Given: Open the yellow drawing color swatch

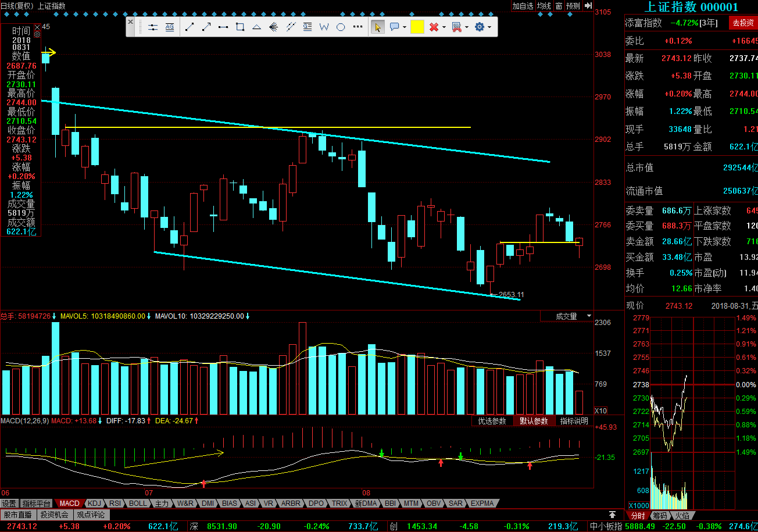Looking at the screenshot, I should click(x=417, y=27).
